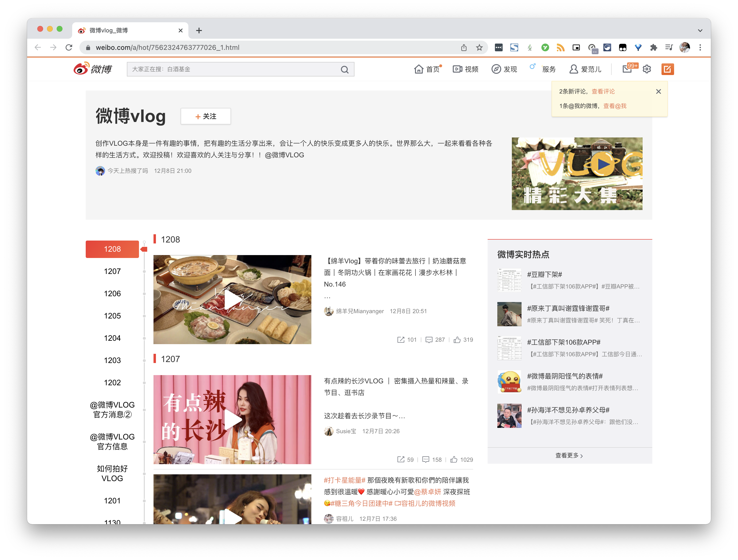
Task: Open the compose new post icon
Action: coord(667,69)
